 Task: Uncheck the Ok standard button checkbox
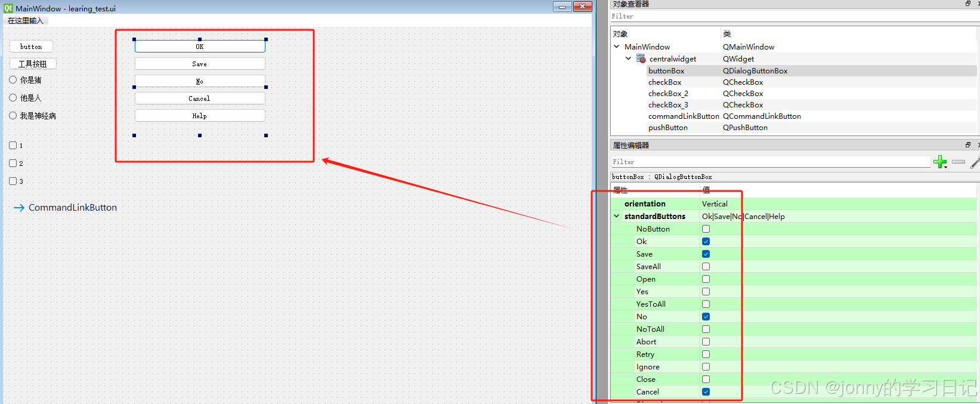tap(706, 241)
